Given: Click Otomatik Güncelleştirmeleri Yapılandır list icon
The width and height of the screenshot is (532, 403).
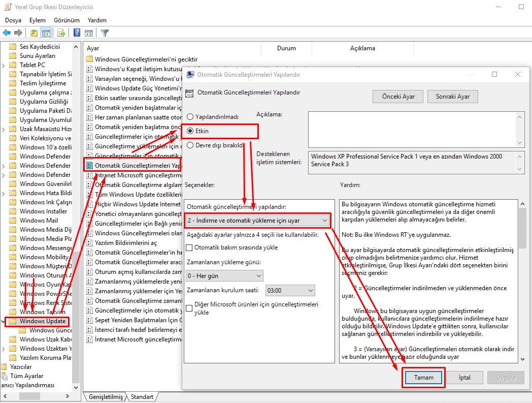Looking at the screenshot, I should tap(89, 166).
